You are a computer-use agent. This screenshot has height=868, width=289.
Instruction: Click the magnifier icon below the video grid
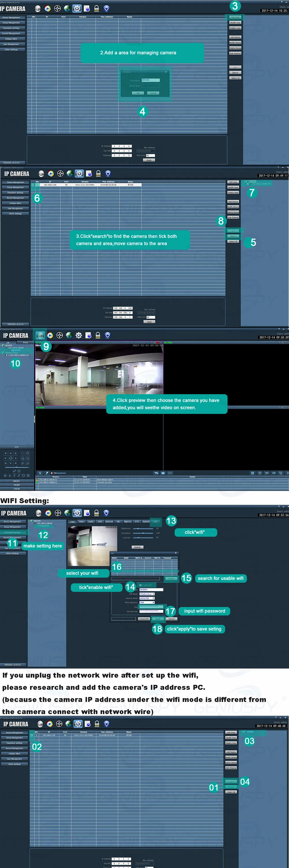40,473
